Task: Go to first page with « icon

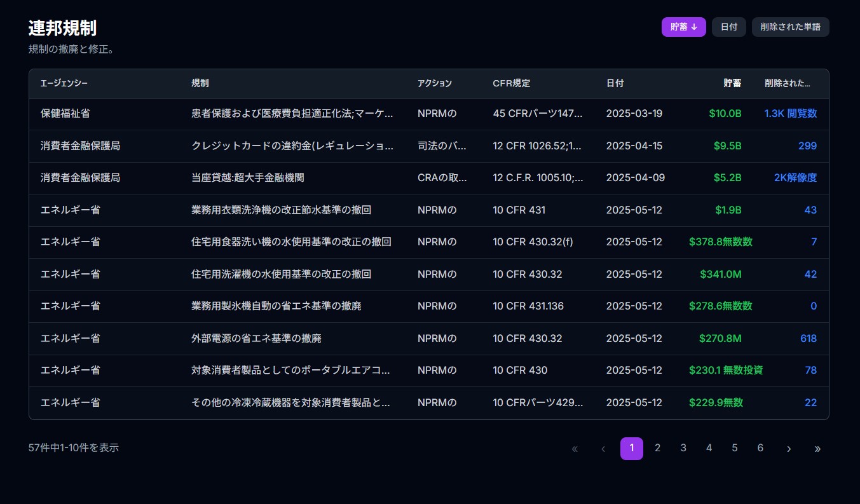Action: [575, 448]
